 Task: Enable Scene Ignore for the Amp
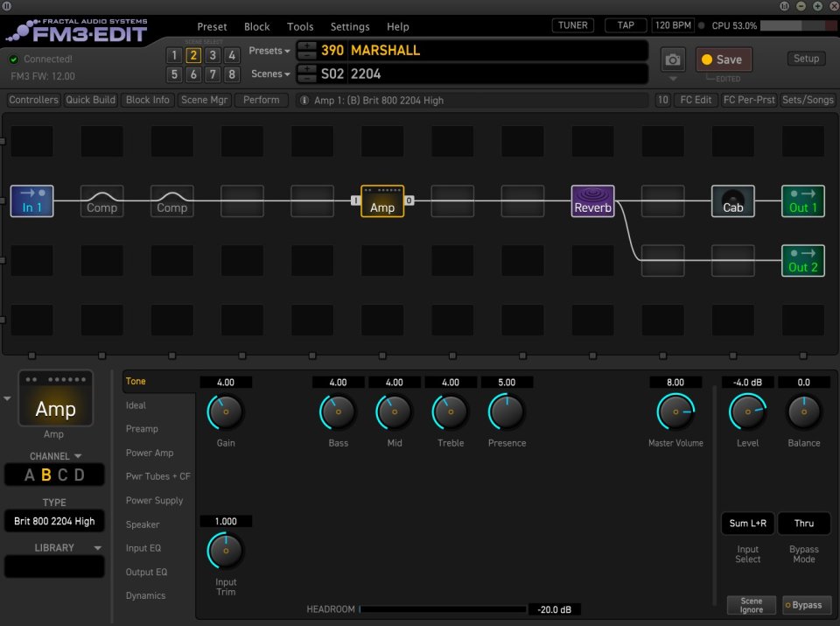[x=751, y=604]
